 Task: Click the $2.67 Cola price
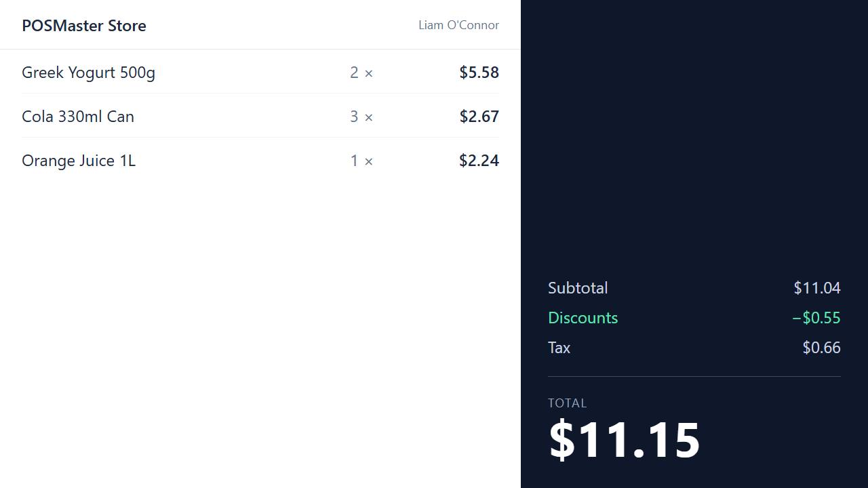point(479,117)
